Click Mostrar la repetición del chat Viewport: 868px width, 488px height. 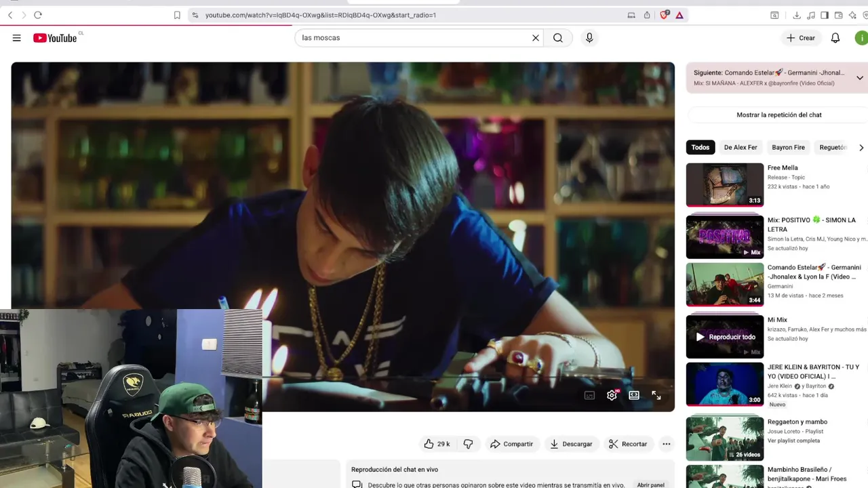click(779, 115)
